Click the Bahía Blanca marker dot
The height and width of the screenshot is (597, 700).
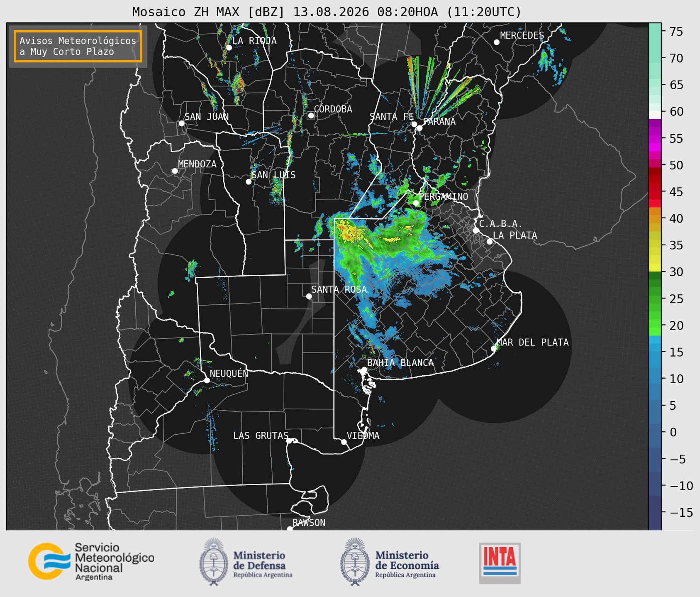point(364,369)
